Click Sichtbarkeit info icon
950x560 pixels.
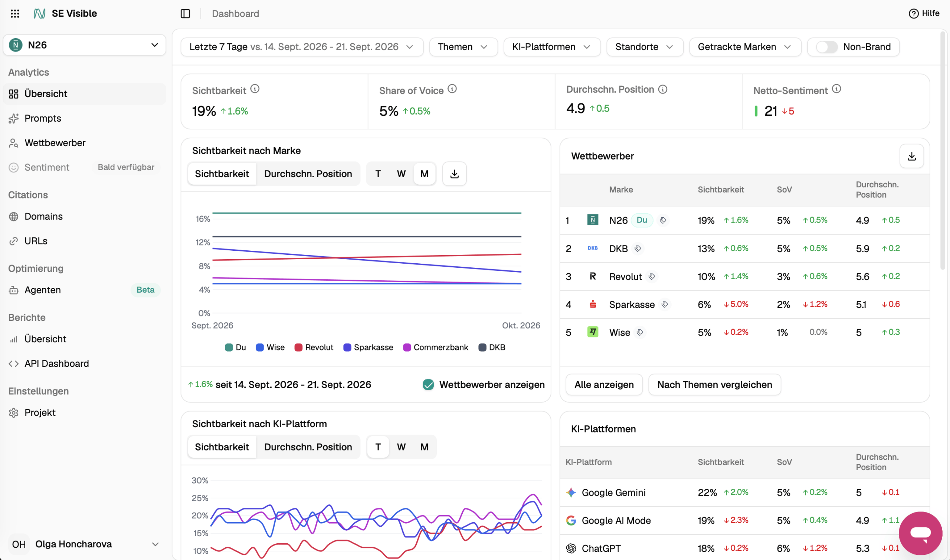coord(255,89)
